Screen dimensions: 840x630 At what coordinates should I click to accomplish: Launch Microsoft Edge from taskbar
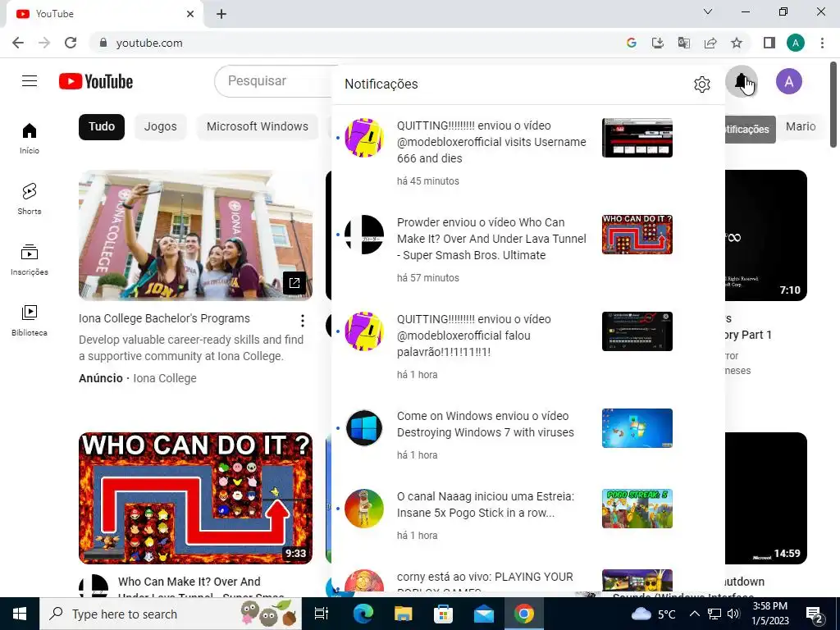(x=363, y=614)
